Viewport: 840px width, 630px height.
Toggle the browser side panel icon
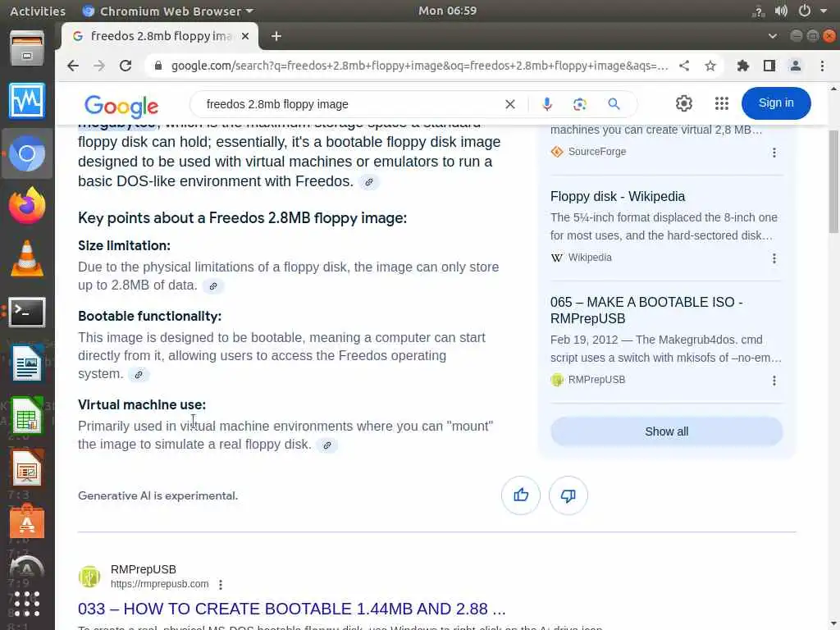(x=769, y=66)
